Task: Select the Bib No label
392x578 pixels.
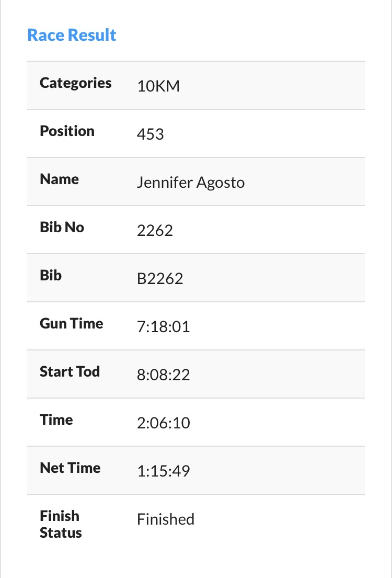Action: pos(62,228)
